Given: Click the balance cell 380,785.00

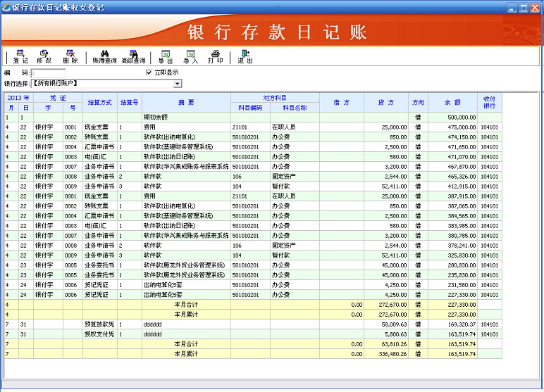Looking at the screenshot, I should (x=453, y=236).
